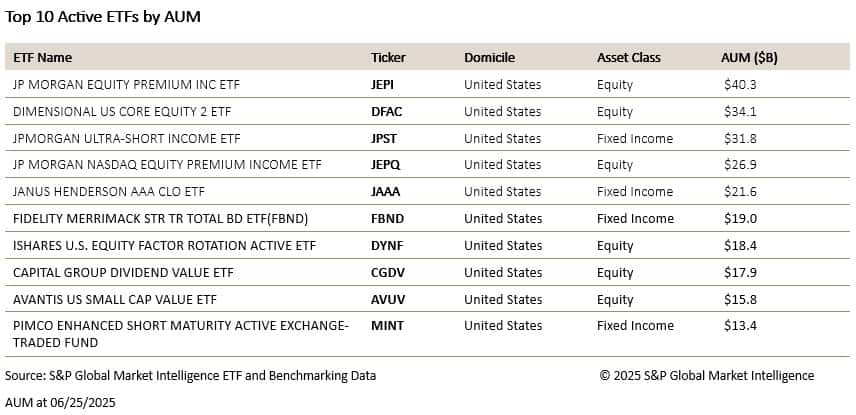Select the FBND ticker
Viewport: 856px width, 415px height.
pos(387,219)
